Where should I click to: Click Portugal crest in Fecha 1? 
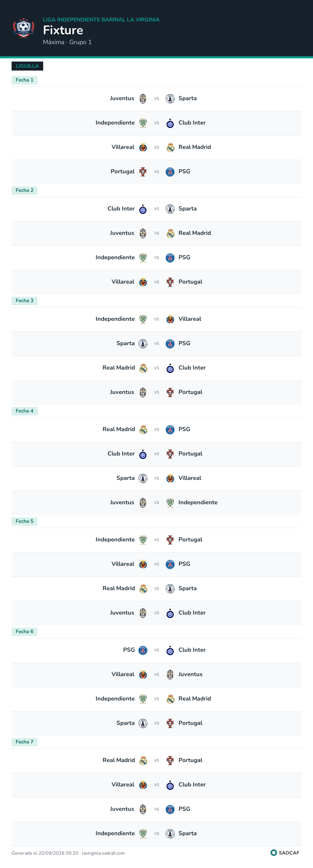tap(143, 172)
